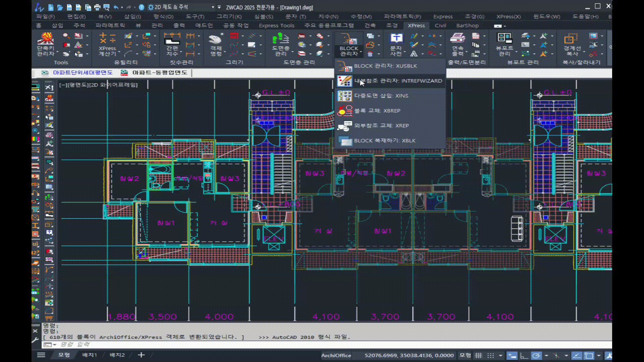Image resolution: width=644 pixels, height=362 pixels.
Task: Toggle ortho mode in status bar
Action: pyautogui.click(x=524, y=355)
